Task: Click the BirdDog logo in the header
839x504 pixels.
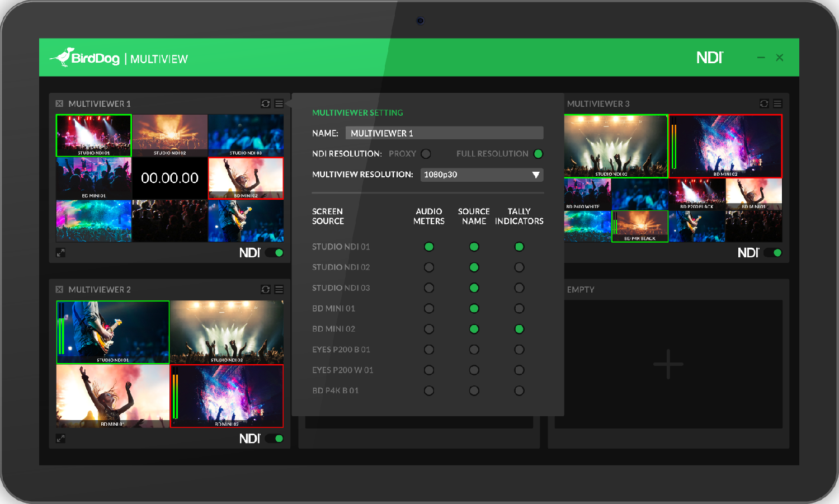Action: pos(84,57)
